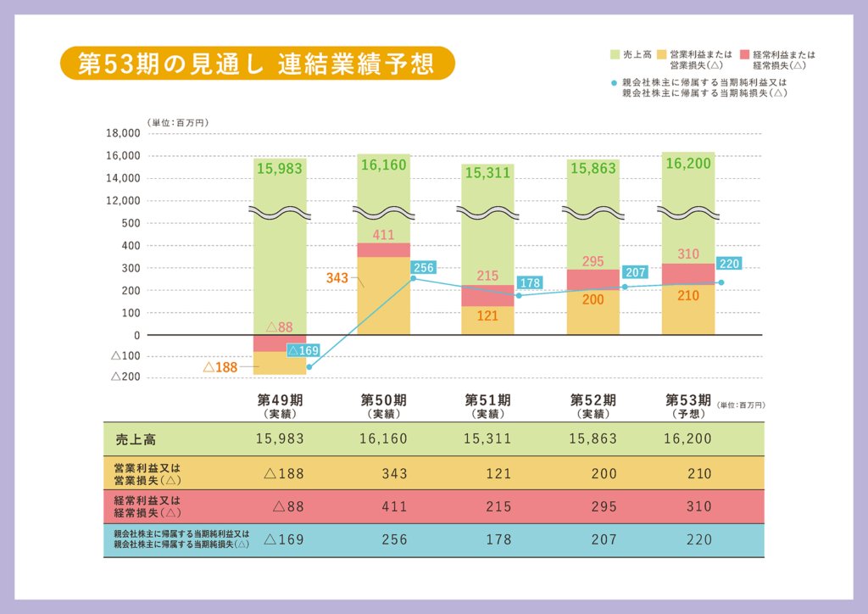The width and height of the screenshot is (868, 614).
Task: Click the 第53期の見通し title banner
Action: coord(258,64)
